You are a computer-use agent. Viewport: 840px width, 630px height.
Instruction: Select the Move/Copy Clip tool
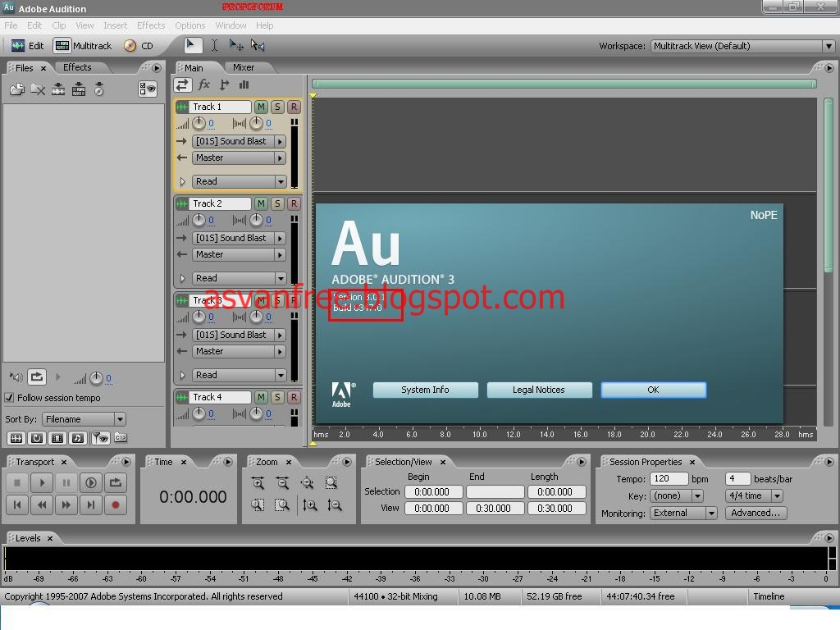tap(236, 45)
